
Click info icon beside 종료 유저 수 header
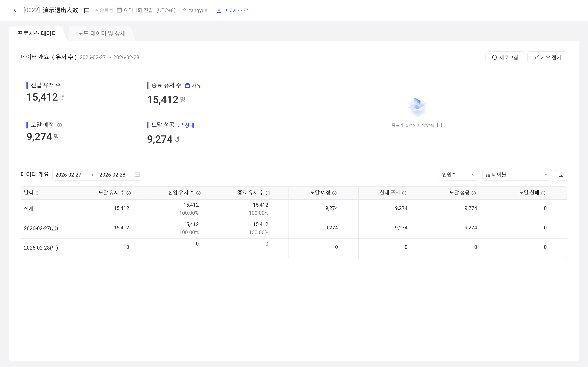click(x=268, y=193)
